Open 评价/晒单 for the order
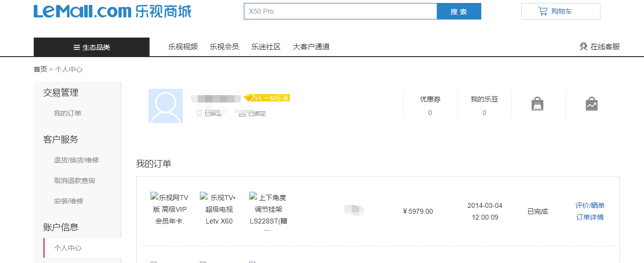This screenshot has height=263, width=644. (x=590, y=205)
